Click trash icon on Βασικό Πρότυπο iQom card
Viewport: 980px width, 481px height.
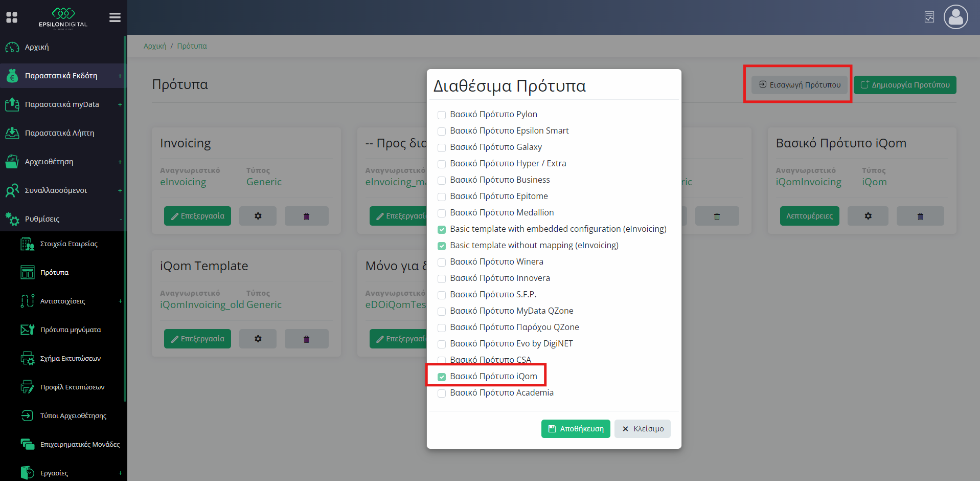pyautogui.click(x=920, y=216)
